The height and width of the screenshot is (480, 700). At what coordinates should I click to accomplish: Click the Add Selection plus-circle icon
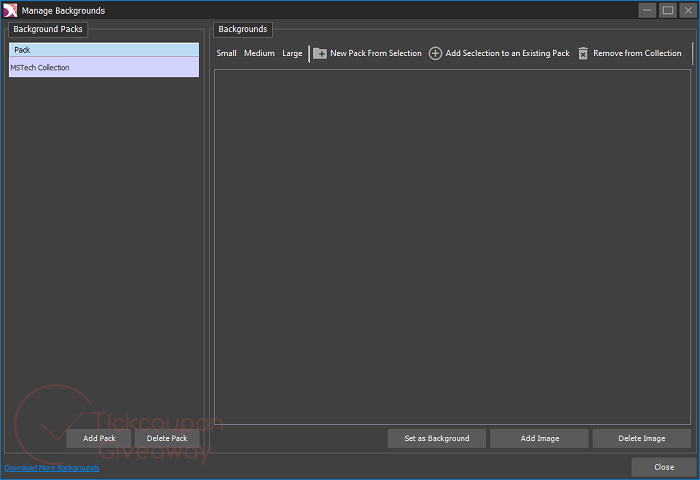coord(435,54)
